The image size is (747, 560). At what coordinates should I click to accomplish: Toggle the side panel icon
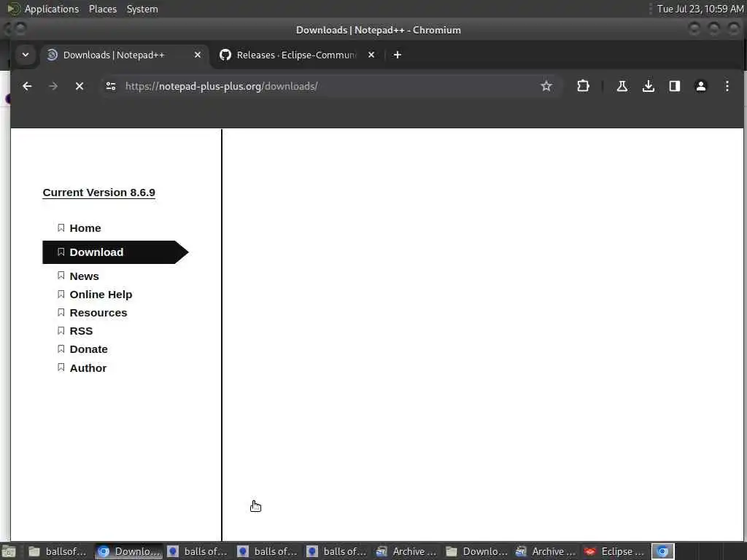tap(675, 86)
